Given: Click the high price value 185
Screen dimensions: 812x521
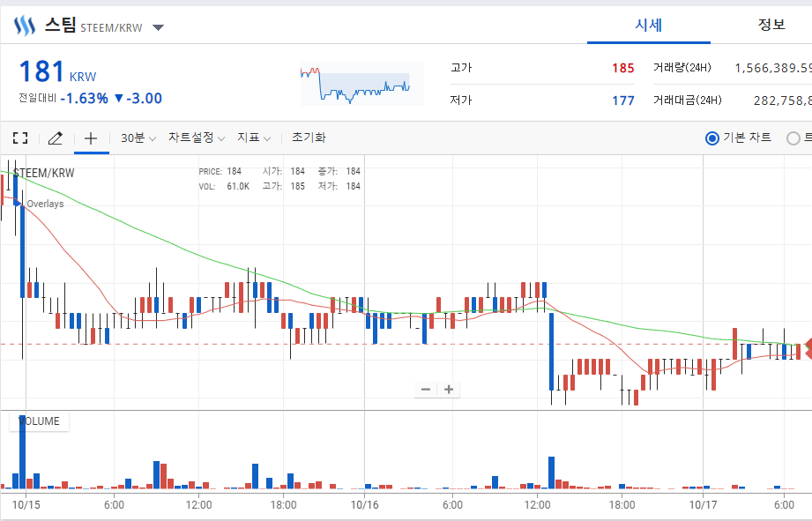Looking at the screenshot, I should (x=623, y=68).
